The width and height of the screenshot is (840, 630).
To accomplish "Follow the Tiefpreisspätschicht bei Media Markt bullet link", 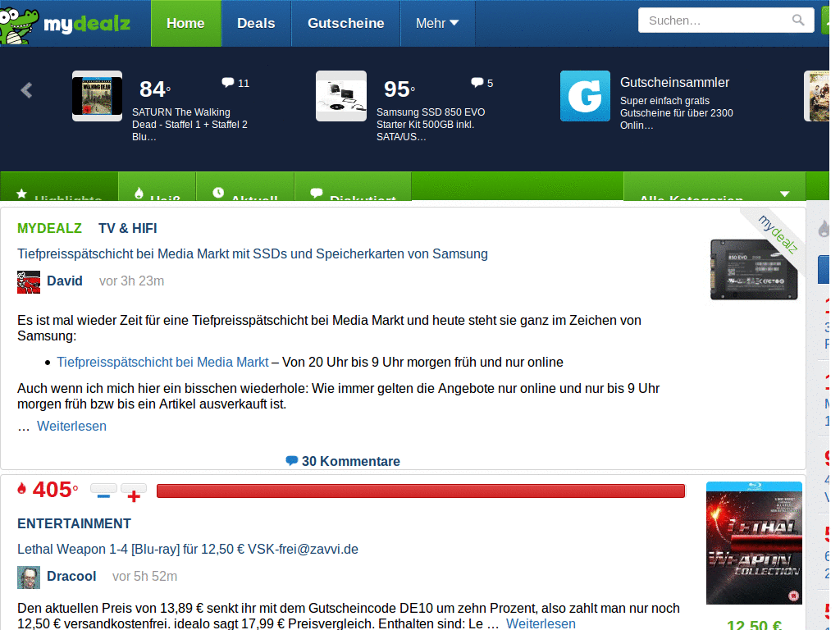I will pyautogui.click(x=162, y=362).
